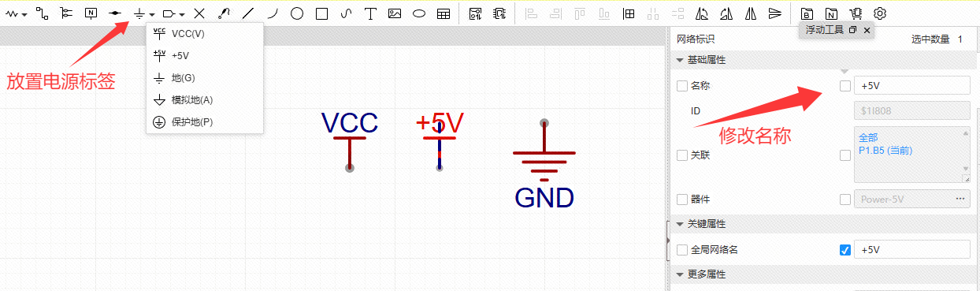
Task: Pick the rectangle drawing tool
Action: click(321, 13)
